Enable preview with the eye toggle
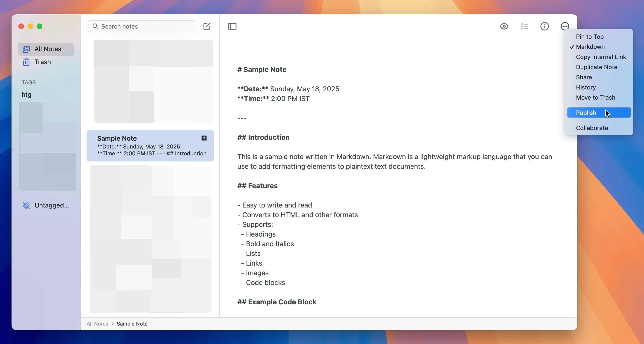The width and height of the screenshot is (644, 344). [504, 26]
